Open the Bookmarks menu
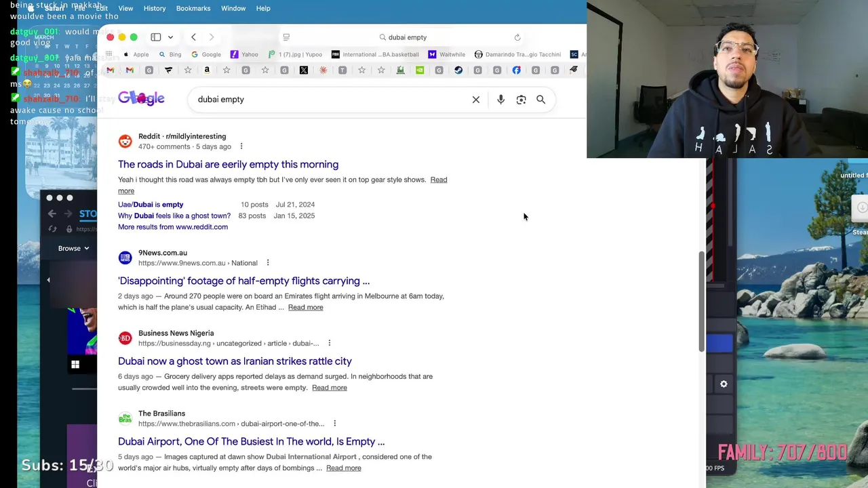Image resolution: width=868 pixels, height=488 pixels. point(193,8)
